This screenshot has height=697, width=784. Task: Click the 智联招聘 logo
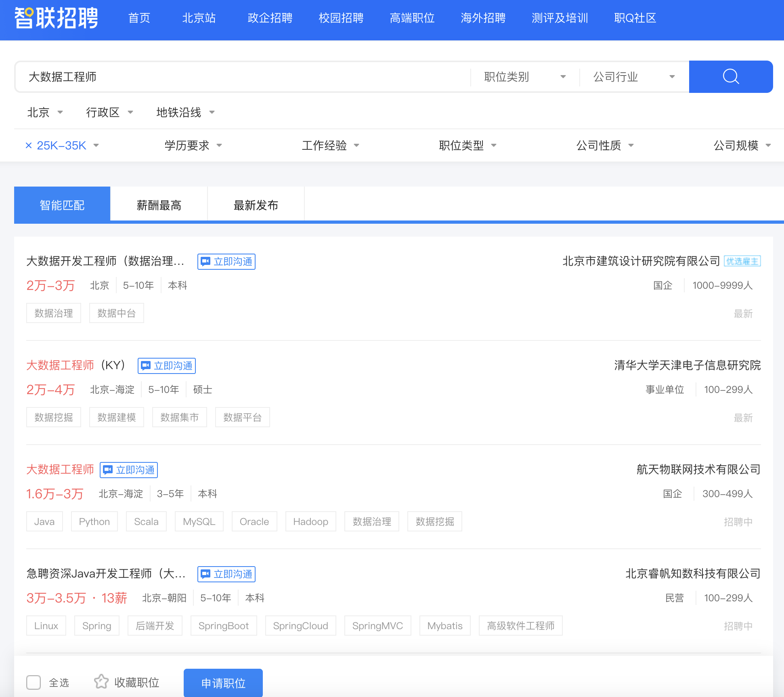click(x=56, y=18)
